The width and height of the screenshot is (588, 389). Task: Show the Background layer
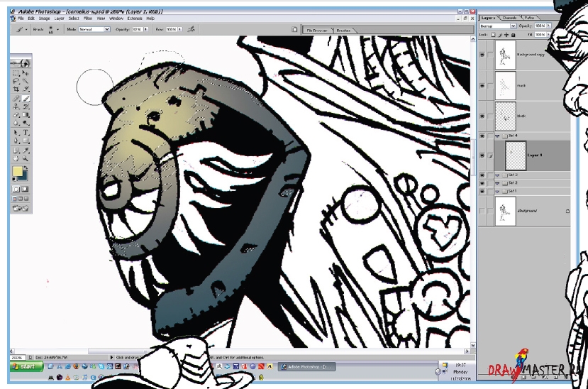click(x=482, y=212)
